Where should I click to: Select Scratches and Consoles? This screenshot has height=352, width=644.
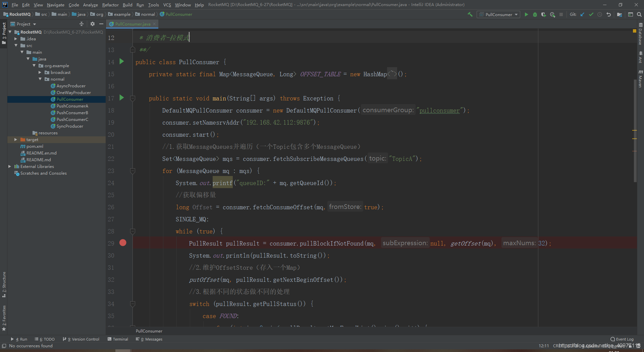(43, 173)
